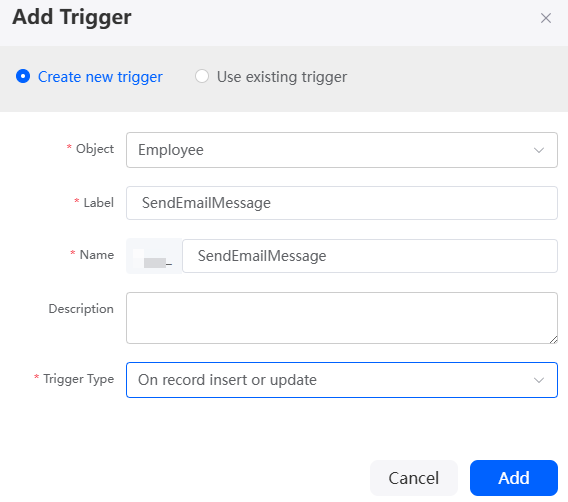Click the Trigger Type field label
This screenshot has width=568, height=502.
pyautogui.click(x=79, y=379)
